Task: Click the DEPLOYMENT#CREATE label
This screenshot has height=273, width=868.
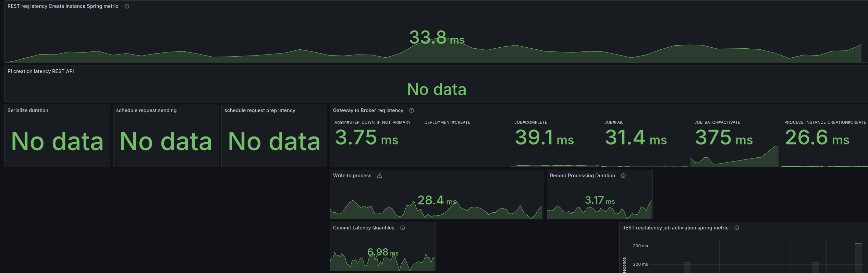Action: coord(447,122)
